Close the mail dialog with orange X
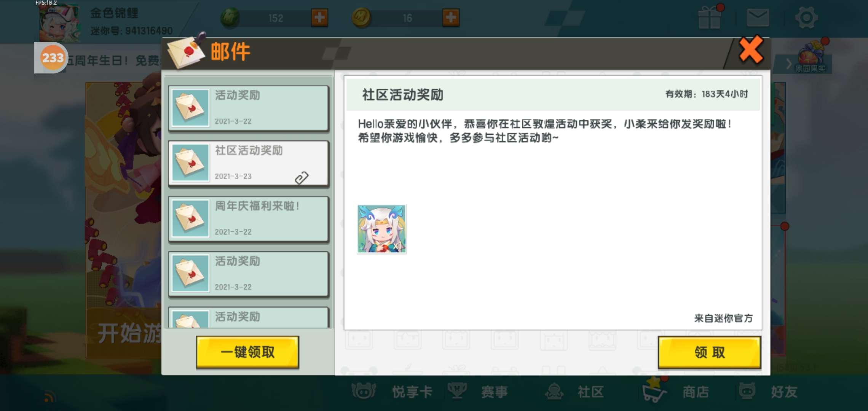Screen dimensions: 868x411 coord(751,50)
